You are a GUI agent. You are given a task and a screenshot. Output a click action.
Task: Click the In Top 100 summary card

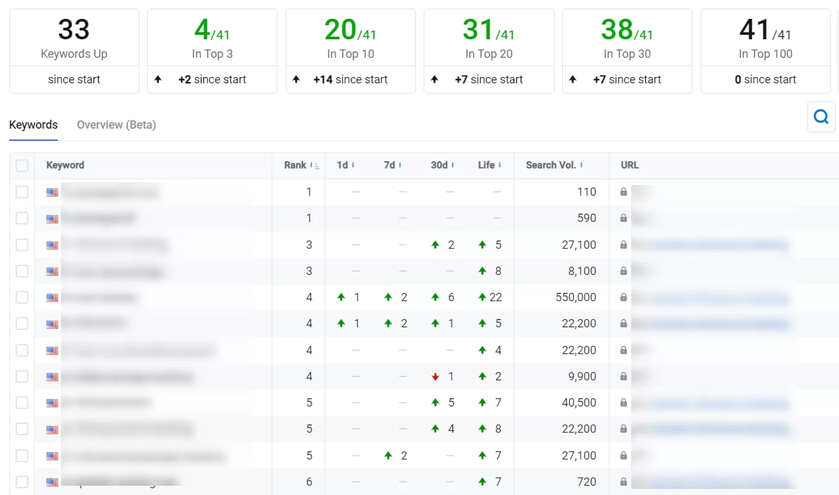[x=766, y=51]
